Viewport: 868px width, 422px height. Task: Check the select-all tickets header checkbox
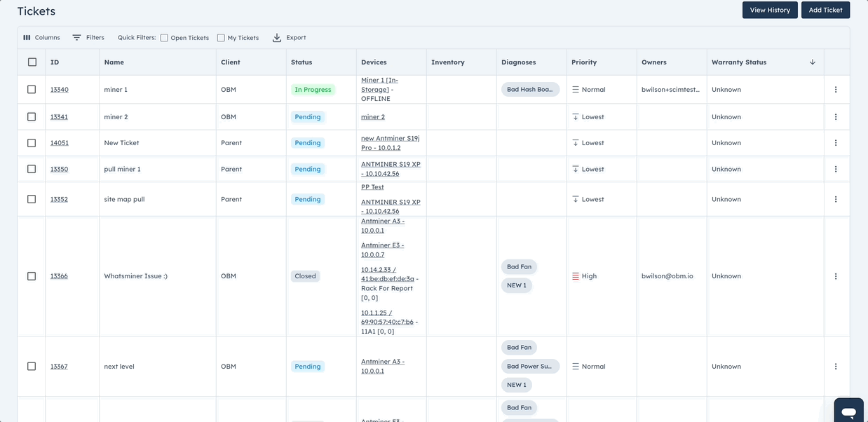(x=32, y=62)
